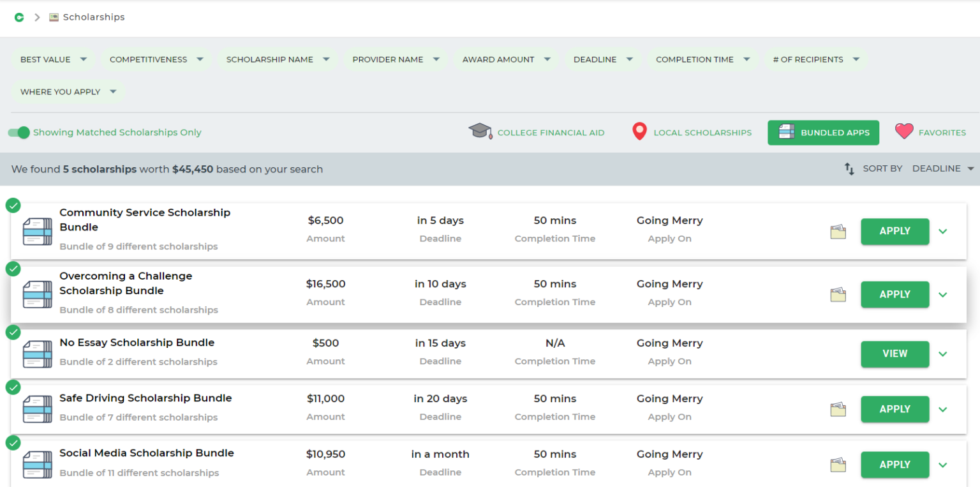Open the Scholarships breadcrumb item

[93, 17]
